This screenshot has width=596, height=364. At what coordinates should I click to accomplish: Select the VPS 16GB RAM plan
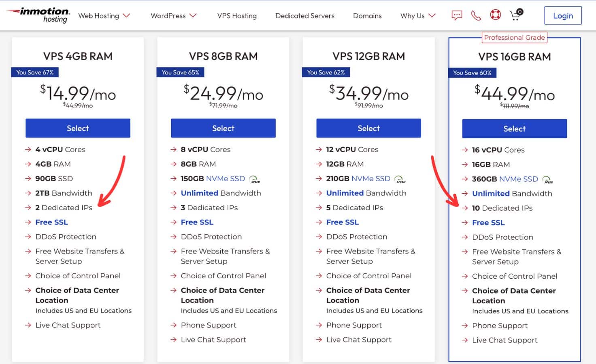(514, 129)
